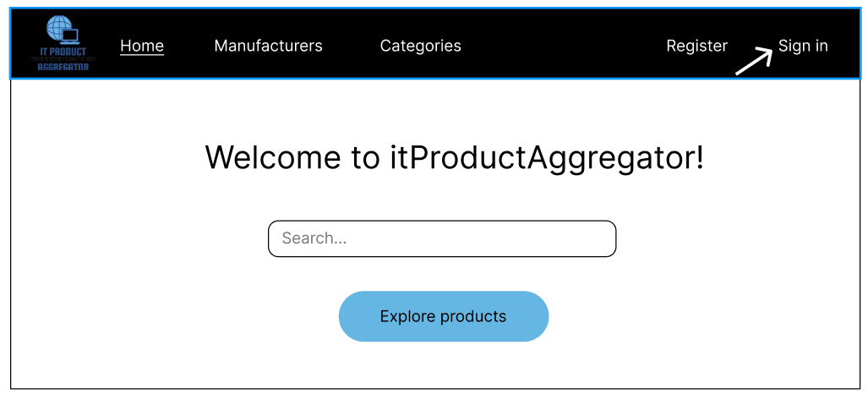Click the computer monitor graphic in the logo
868x394 pixels.
pyautogui.click(x=71, y=36)
